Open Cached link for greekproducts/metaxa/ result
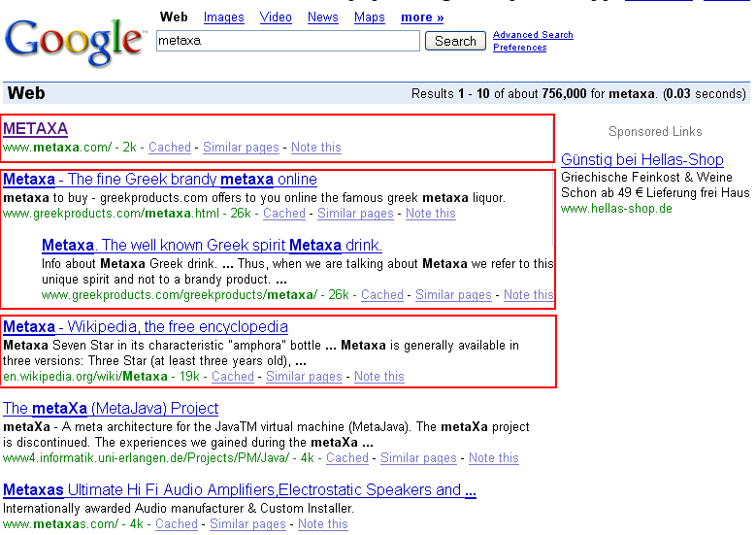756x535 pixels. [x=382, y=295]
